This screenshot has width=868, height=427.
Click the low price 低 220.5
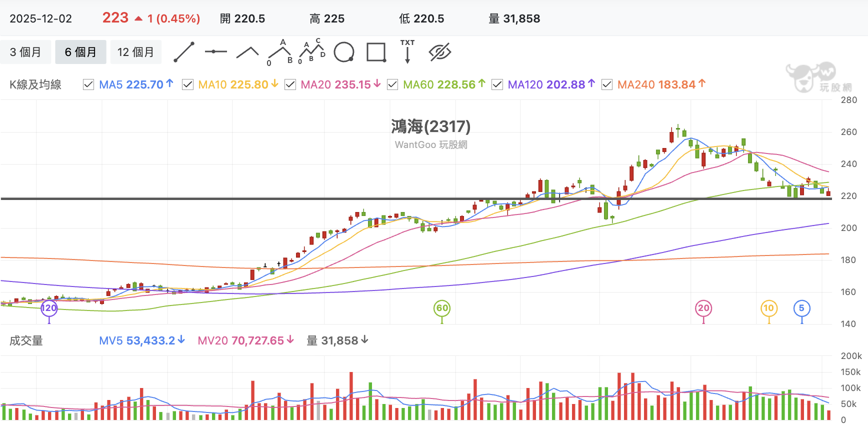(421, 18)
